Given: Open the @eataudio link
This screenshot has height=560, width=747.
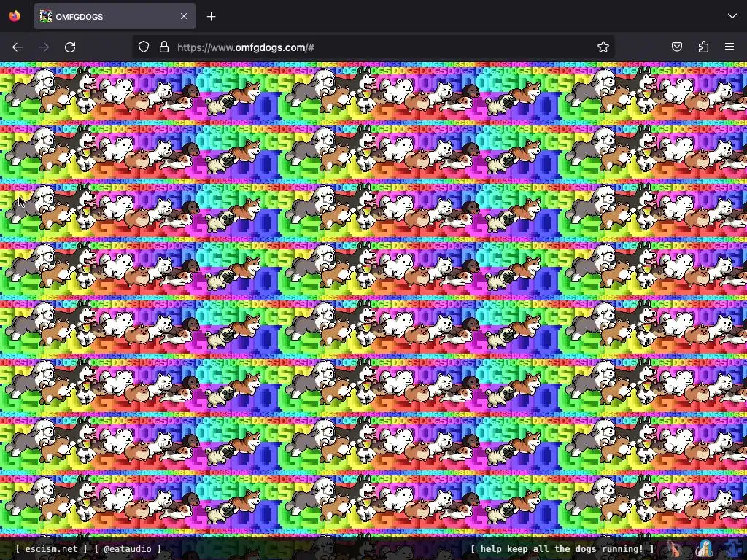Looking at the screenshot, I should click(128, 549).
